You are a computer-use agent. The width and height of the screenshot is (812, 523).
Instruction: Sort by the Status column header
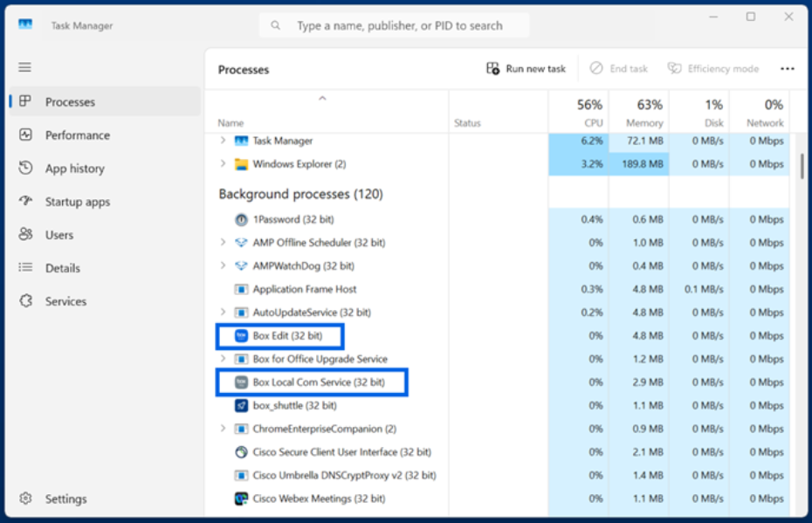(x=499, y=113)
